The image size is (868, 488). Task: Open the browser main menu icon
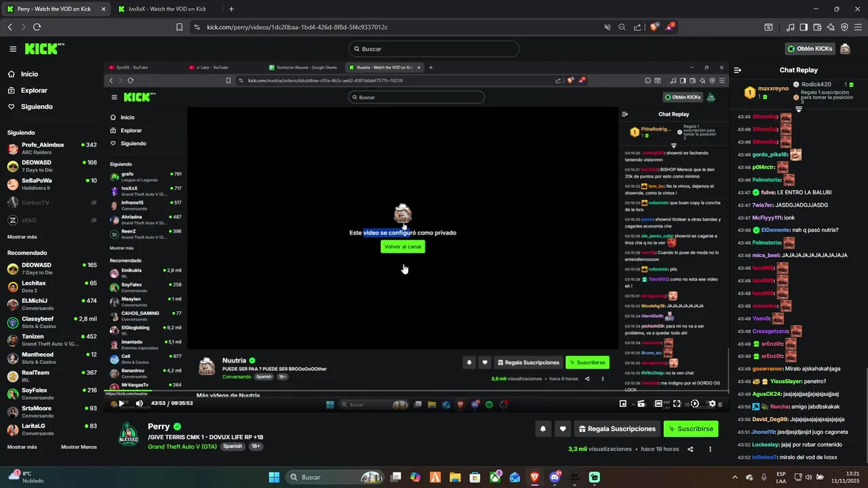[858, 27]
